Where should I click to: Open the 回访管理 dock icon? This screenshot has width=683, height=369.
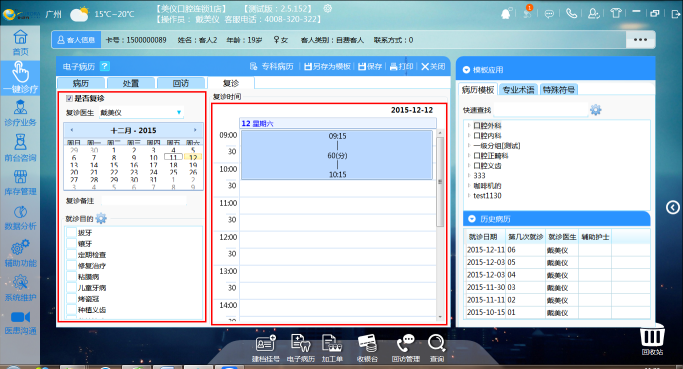click(x=406, y=348)
